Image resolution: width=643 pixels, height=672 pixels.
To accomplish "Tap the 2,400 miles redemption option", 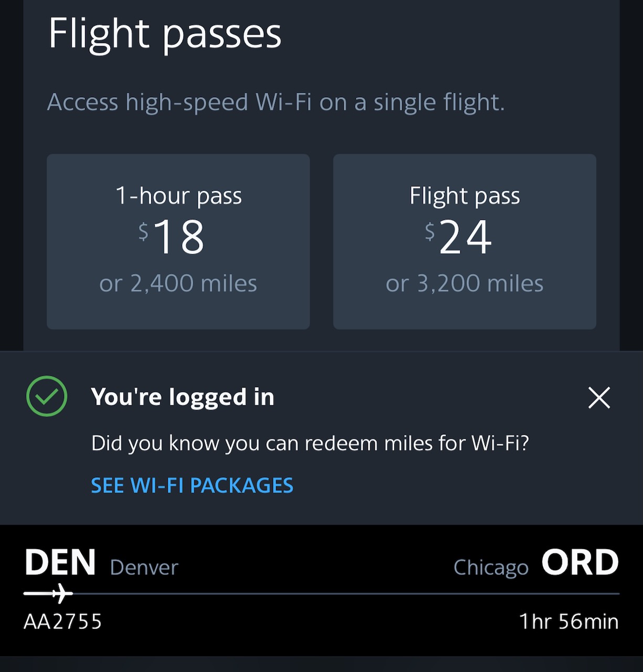I will [178, 283].
